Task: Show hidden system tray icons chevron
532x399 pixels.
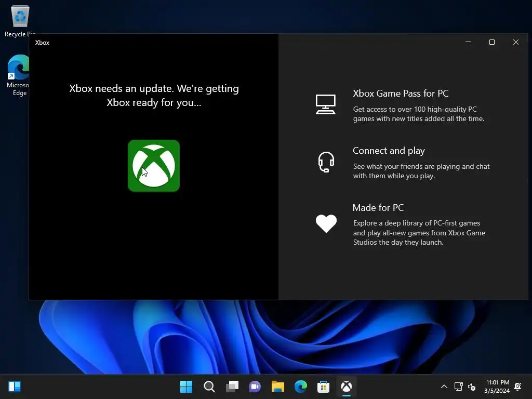Action: point(444,387)
